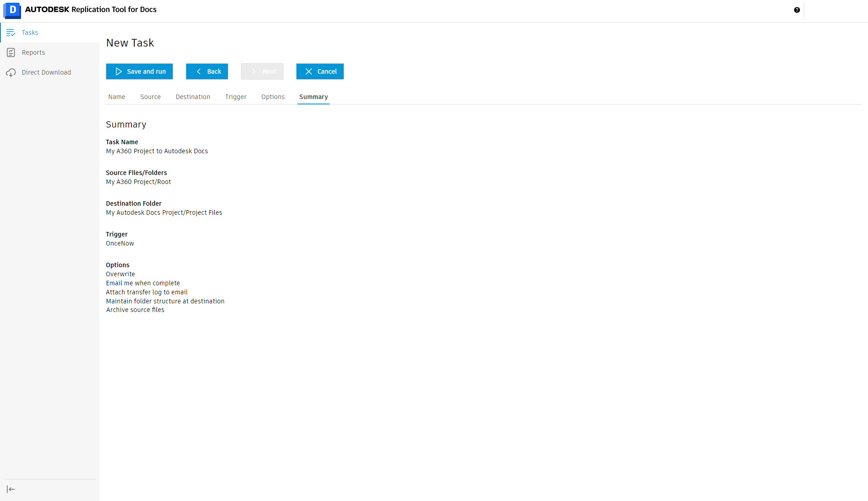The height and width of the screenshot is (501, 868).
Task: Click the left chevron on Back button
Action: [x=198, y=71]
